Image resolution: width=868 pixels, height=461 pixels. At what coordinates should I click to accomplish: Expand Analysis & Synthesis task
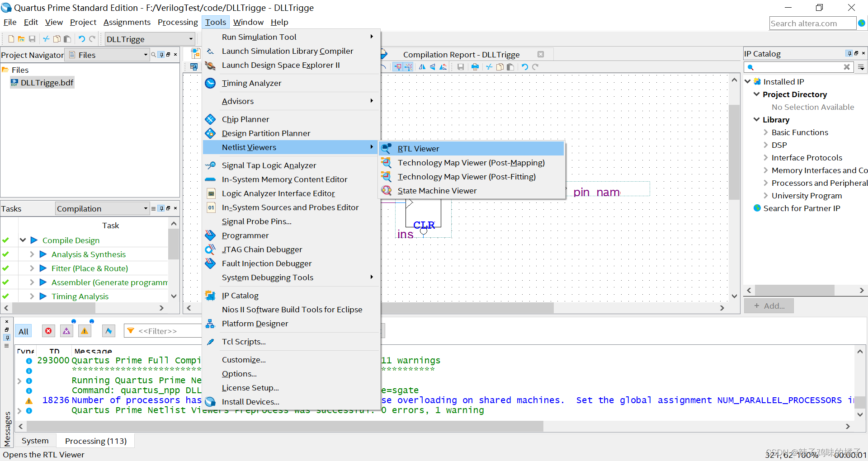point(32,254)
